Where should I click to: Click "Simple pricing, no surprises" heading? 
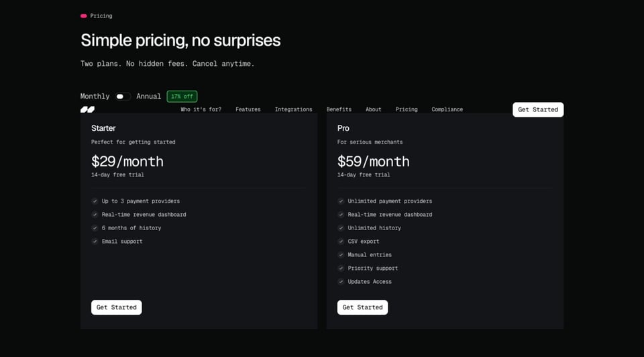pyautogui.click(x=180, y=40)
